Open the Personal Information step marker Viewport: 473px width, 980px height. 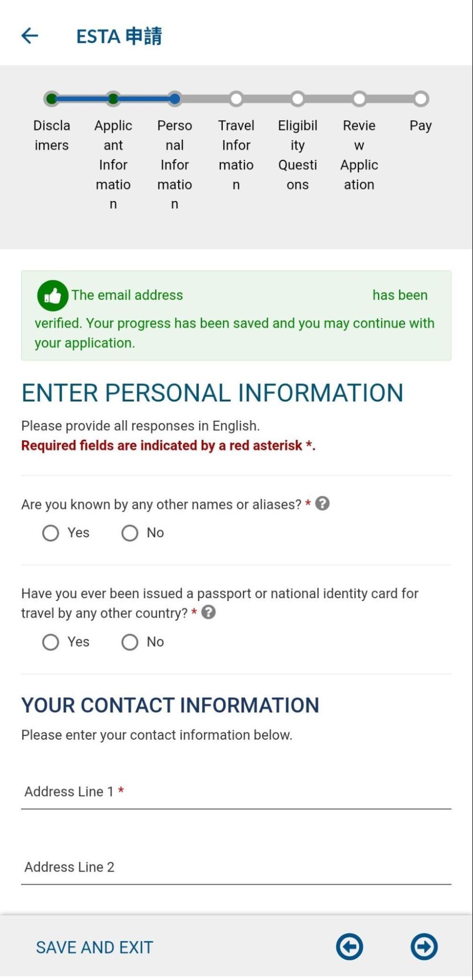tap(175, 99)
